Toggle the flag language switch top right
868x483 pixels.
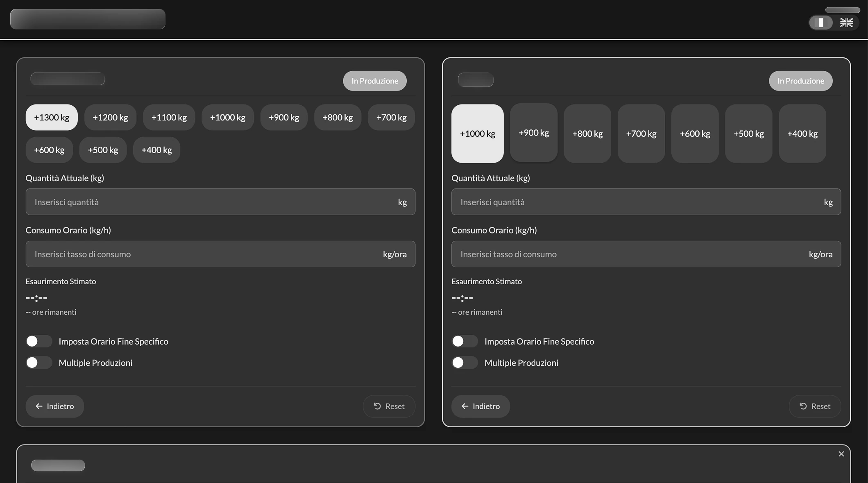pos(820,23)
